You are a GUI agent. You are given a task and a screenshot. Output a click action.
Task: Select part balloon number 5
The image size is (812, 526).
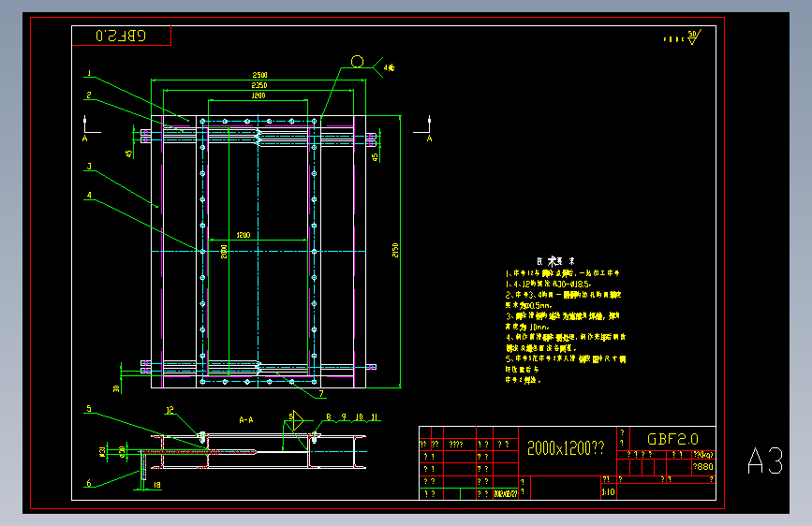89,409
